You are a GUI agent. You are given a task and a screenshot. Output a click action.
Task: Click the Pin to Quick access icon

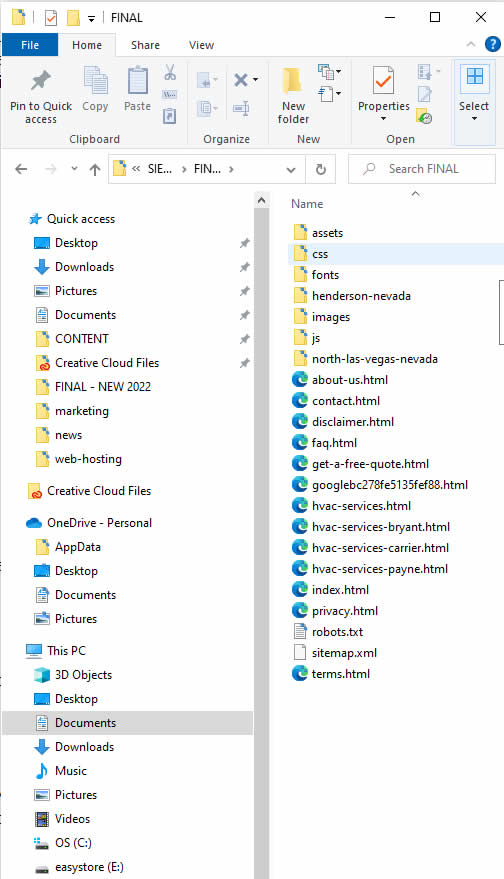click(40, 82)
